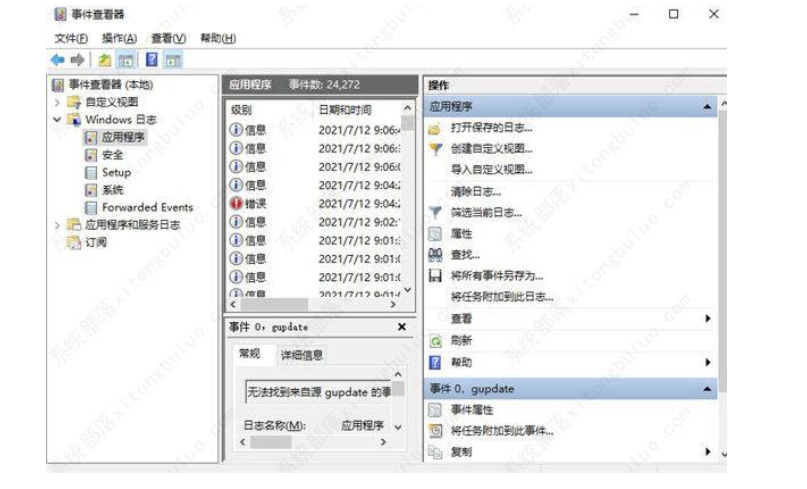Click 筛选当前日志... action
This screenshot has width=807, height=489.
(486, 213)
